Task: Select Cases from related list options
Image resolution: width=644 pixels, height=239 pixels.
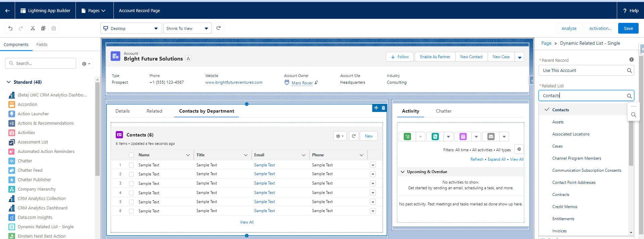Action: (557, 146)
